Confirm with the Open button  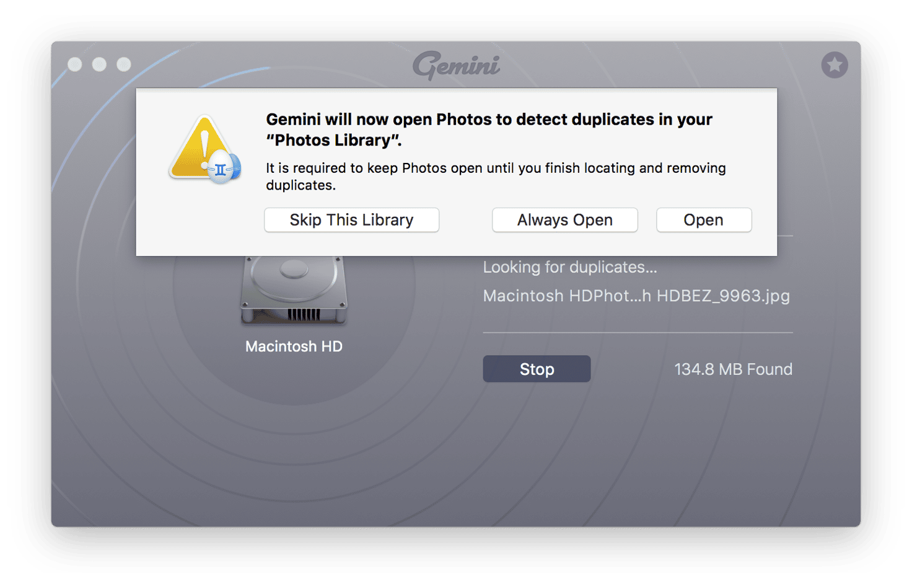[x=704, y=220]
